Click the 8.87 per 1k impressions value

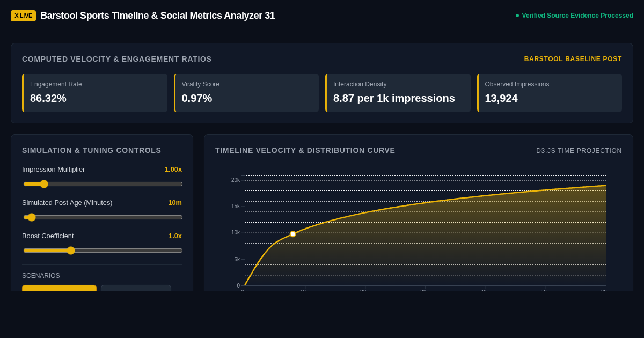click(x=394, y=98)
